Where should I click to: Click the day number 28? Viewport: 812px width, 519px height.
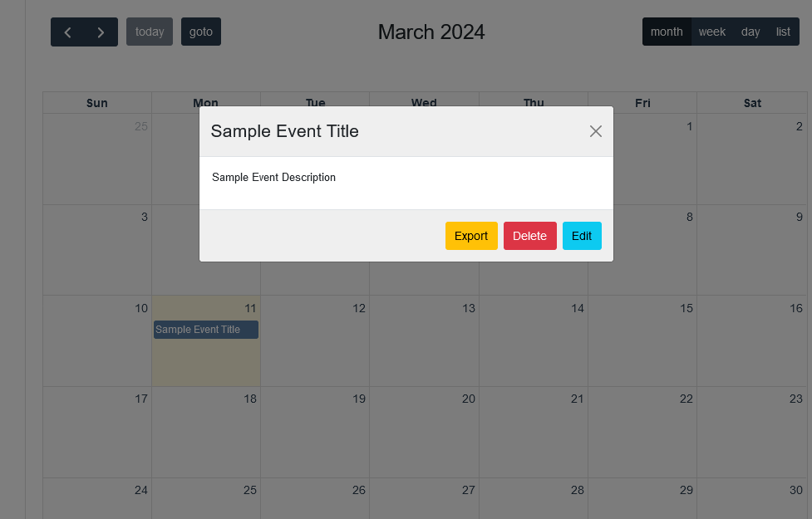[577, 490]
